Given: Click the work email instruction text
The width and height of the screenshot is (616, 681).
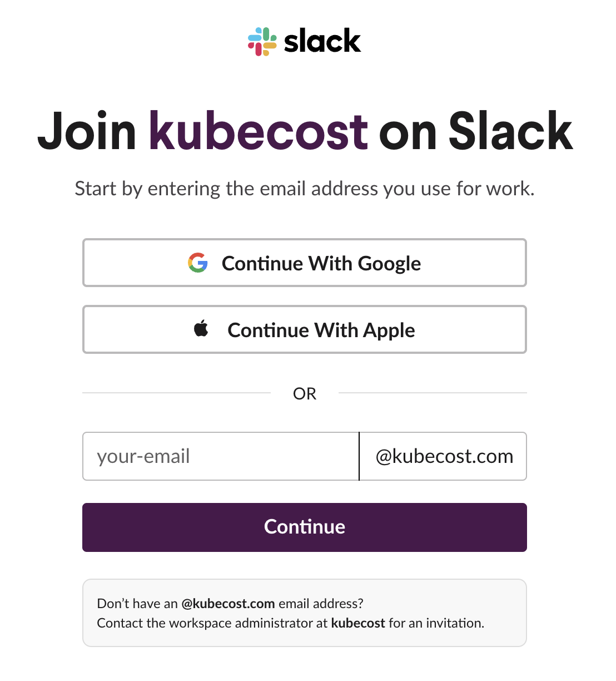Looking at the screenshot, I should click(x=305, y=188).
